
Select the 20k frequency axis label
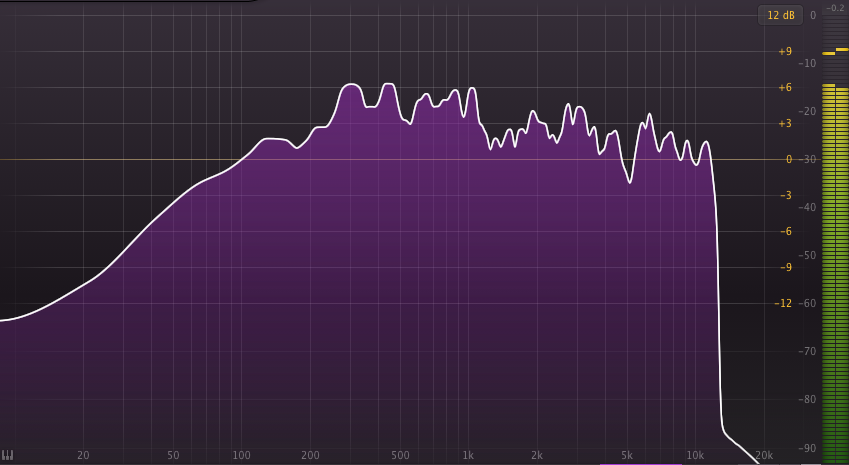tap(764, 455)
